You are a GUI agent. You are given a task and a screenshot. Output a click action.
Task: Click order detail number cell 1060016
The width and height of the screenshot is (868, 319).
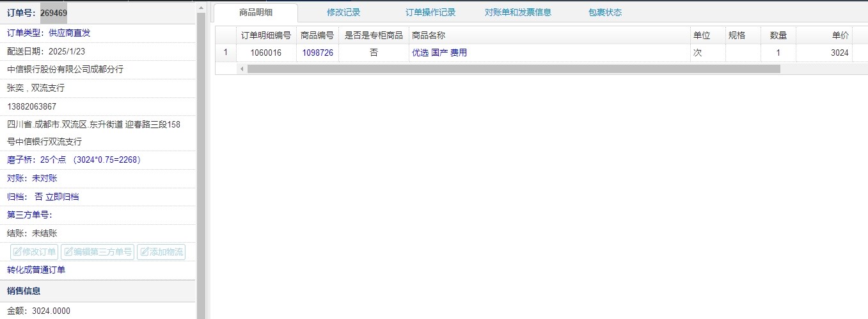pos(266,53)
